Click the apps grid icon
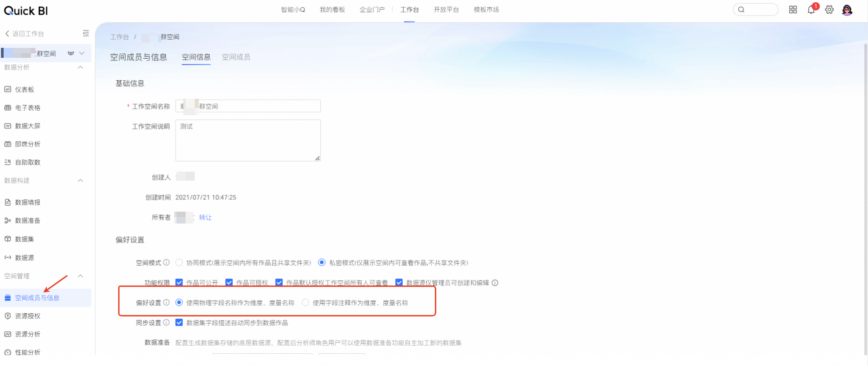Screen dimensions: 868x366 793,10
